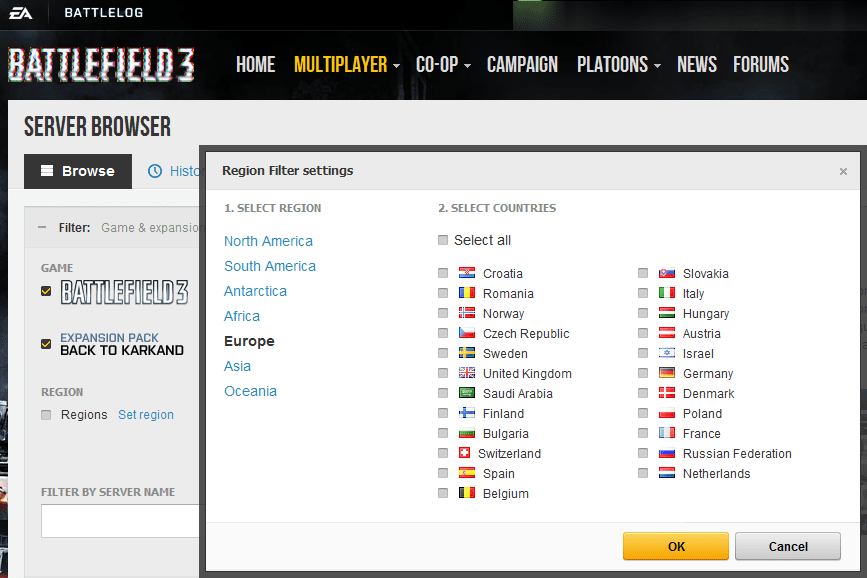Click the Slovakia flag icon
Viewport: 867px width, 578px height.
tap(667, 273)
